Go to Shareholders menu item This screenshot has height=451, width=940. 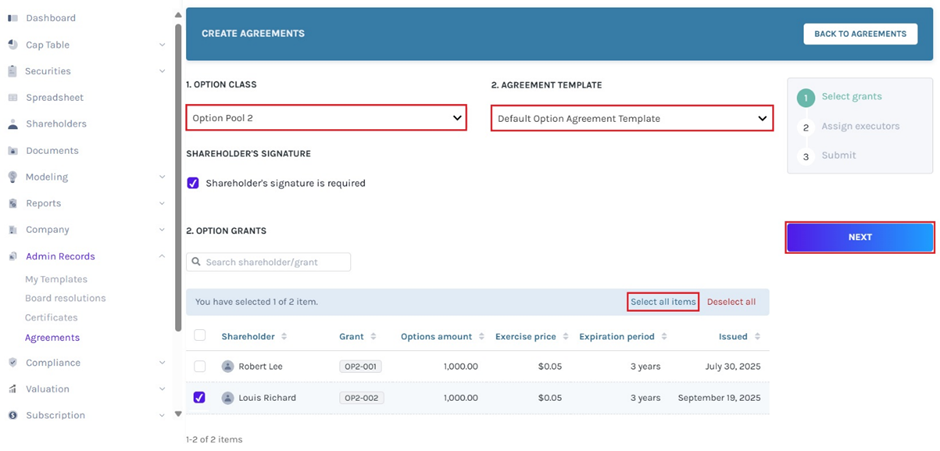[x=56, y=124]
